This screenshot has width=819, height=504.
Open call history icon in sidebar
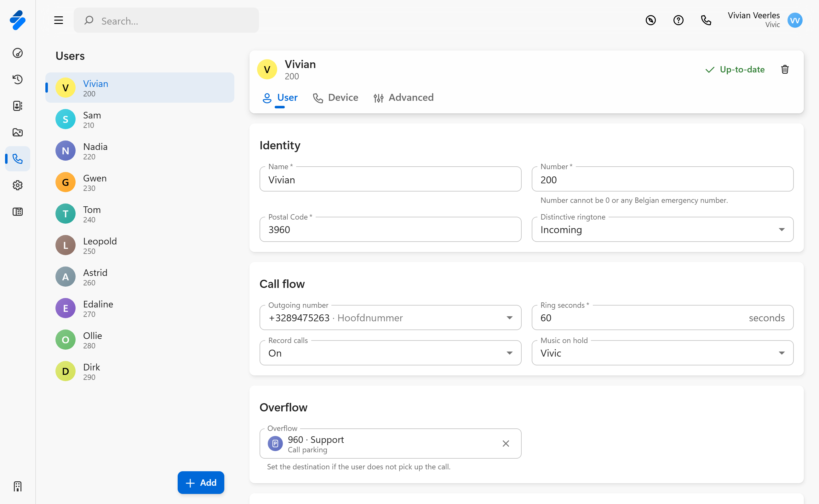18,79
